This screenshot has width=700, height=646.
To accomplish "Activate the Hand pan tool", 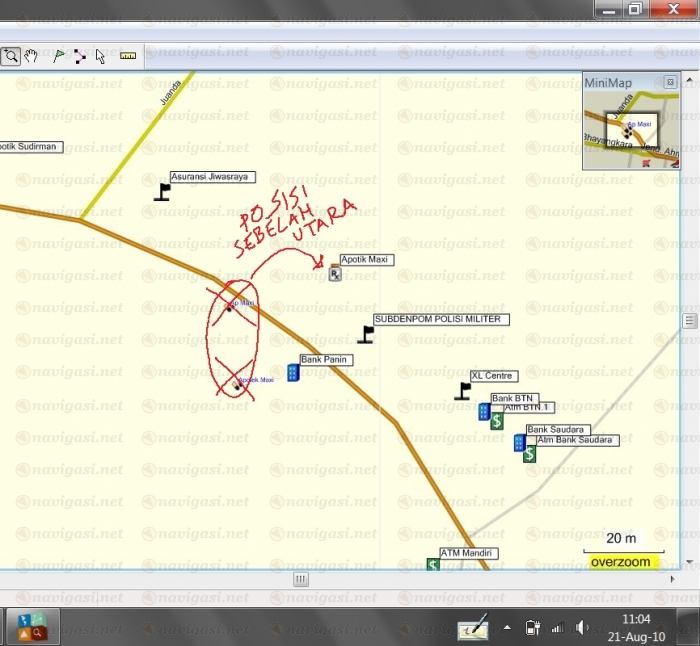I will click(x=31, y=56).
